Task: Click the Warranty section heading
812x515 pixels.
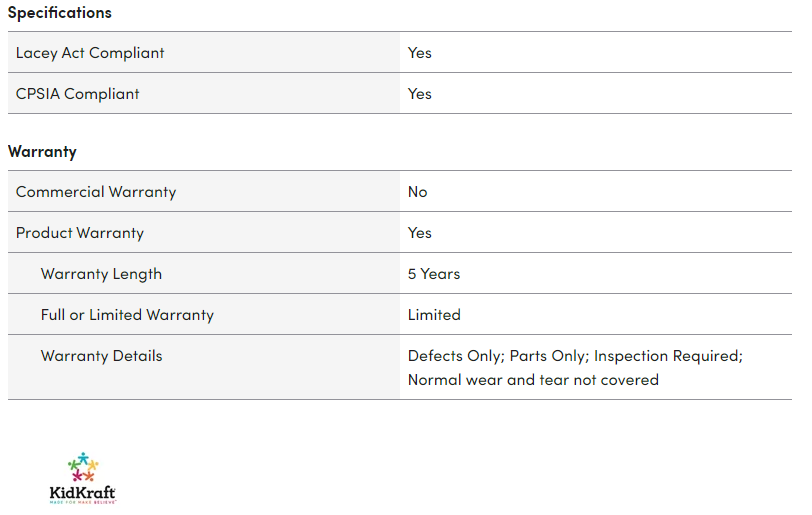Action: point(42,152)
